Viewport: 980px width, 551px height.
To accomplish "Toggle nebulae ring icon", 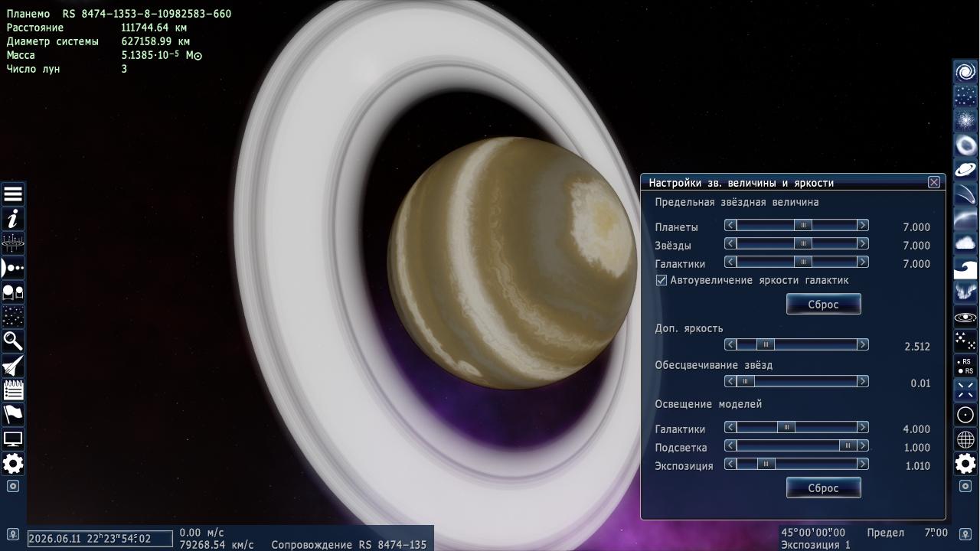I will point(965,145).
